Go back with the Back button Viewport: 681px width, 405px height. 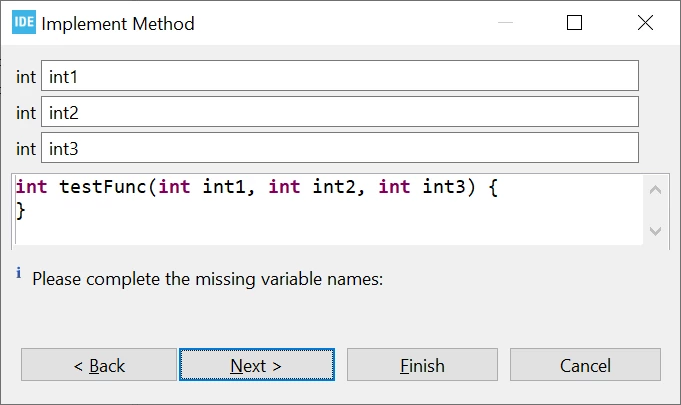pyautogui.click(x=99, y=365)
